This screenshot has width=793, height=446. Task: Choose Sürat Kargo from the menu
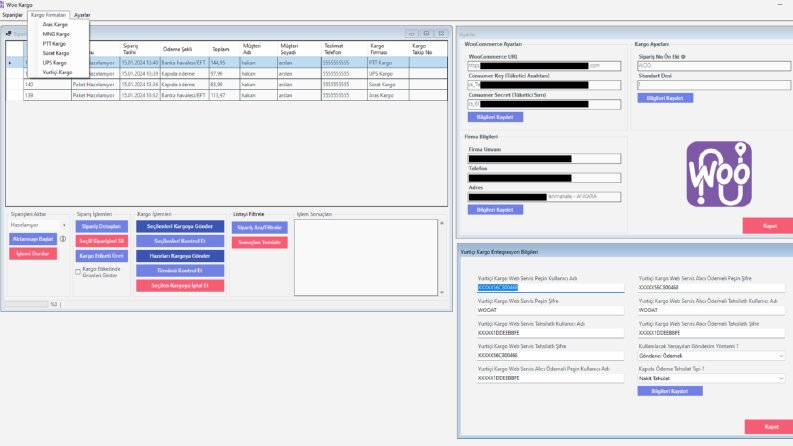tap(56, 53)
